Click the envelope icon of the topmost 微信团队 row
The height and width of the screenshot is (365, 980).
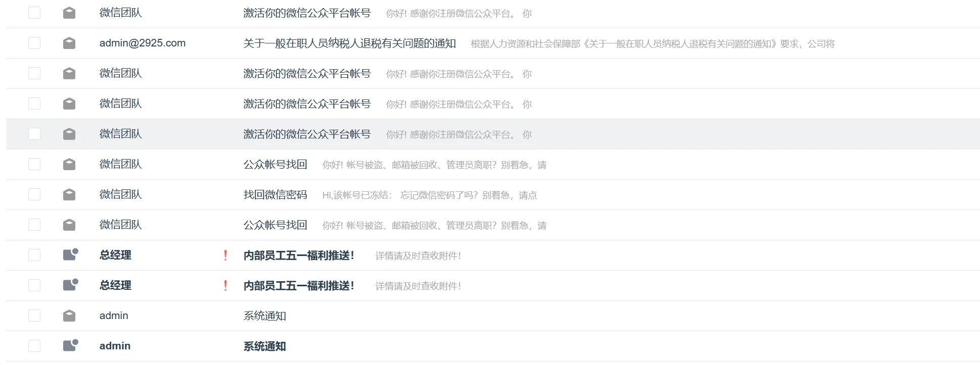pos(69,13)
